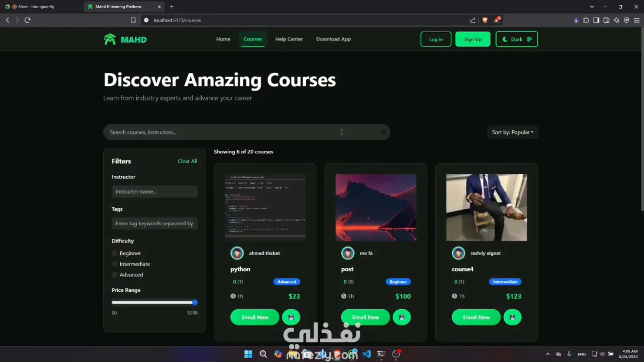Click the Log in button
This screenshot has height=362, width=644.
pyautogui.click(x=436, y=39)
